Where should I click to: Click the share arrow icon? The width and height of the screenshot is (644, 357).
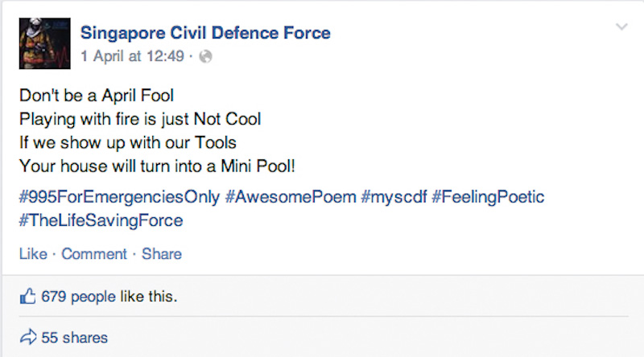[x=28, y=337]
